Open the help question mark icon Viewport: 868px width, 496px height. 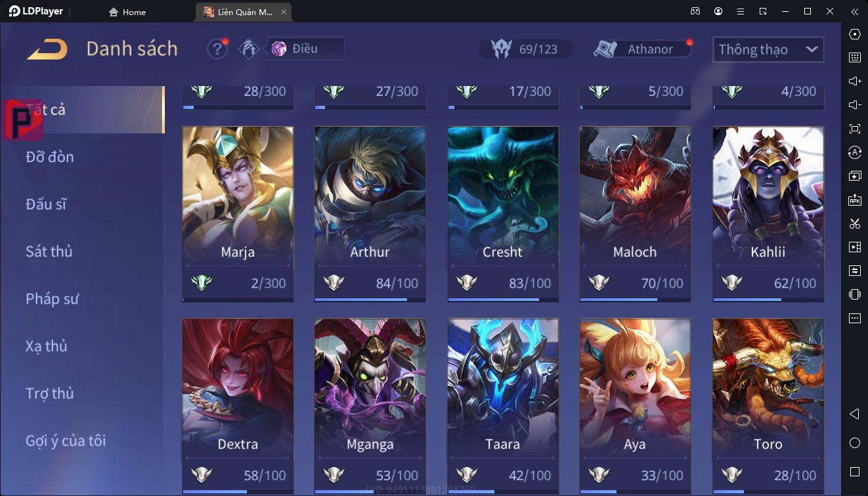tap(217, 49)
